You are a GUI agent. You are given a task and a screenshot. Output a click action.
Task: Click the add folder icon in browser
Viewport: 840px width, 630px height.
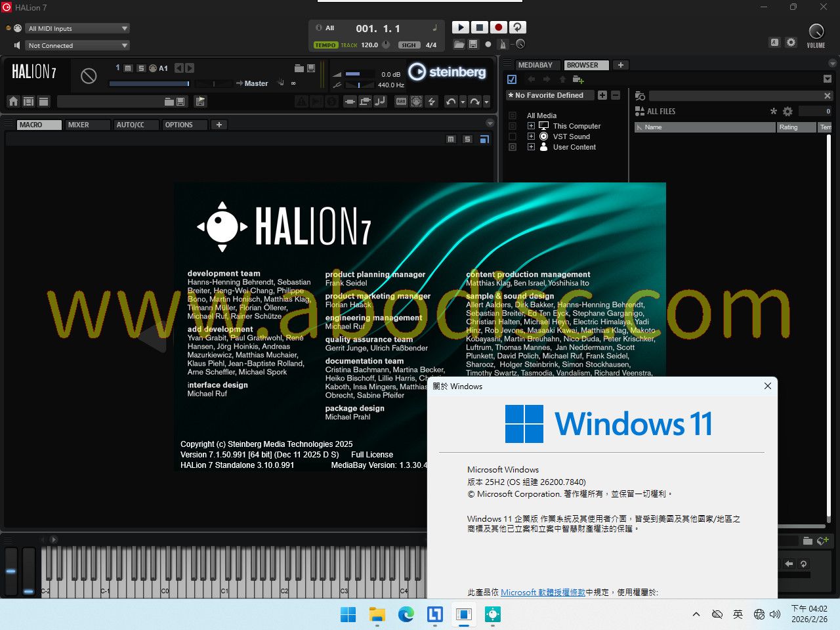click(577, 79)
